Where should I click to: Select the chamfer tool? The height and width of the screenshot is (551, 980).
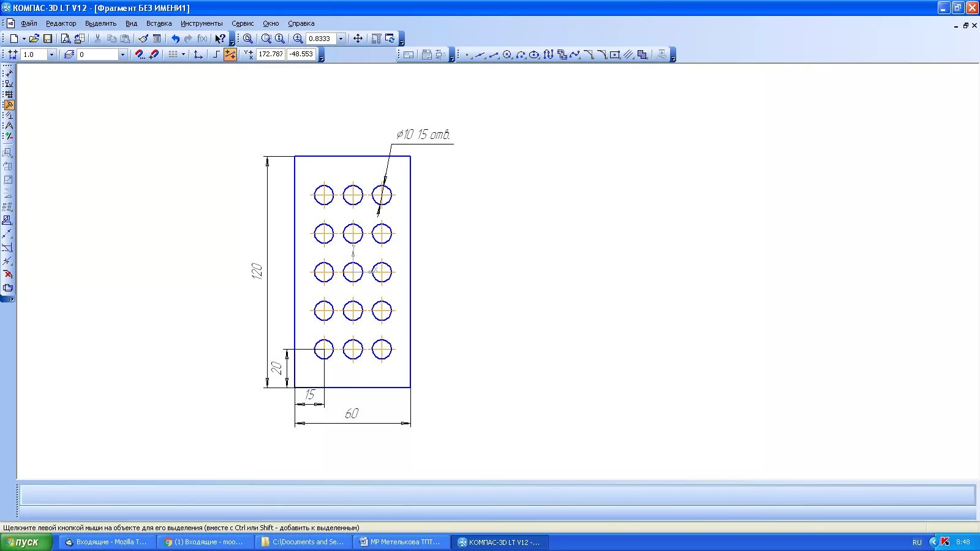point(588,54)
